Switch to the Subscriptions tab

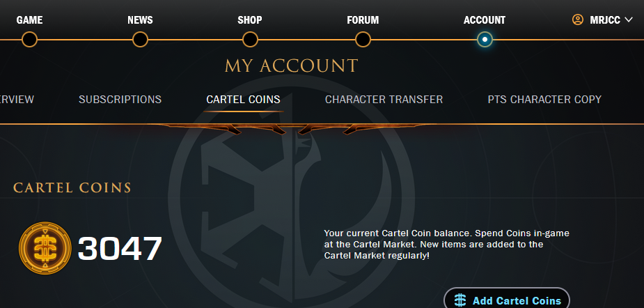click(120, 100)
